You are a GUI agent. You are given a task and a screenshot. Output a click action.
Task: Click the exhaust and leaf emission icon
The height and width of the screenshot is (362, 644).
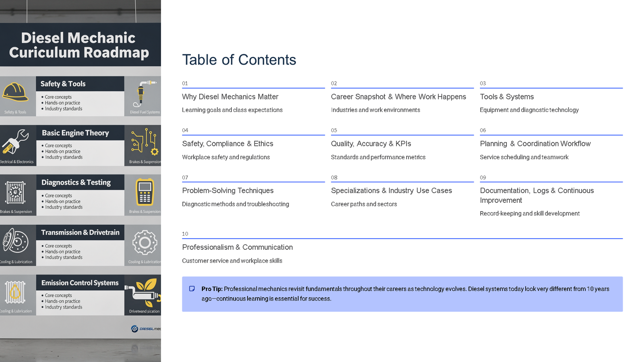(x=143, y=293)
